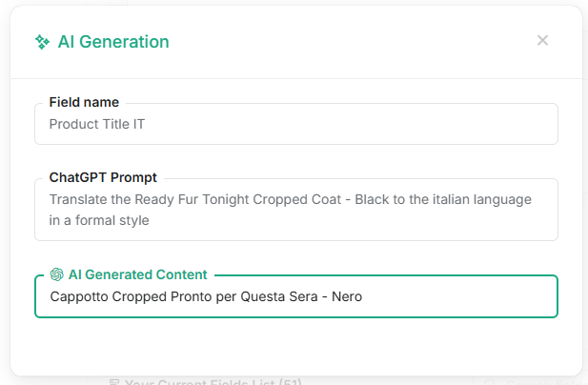The image size is (588, 385).
Task: Click the 'Product Title IT' text
Action: click(97, 124)
